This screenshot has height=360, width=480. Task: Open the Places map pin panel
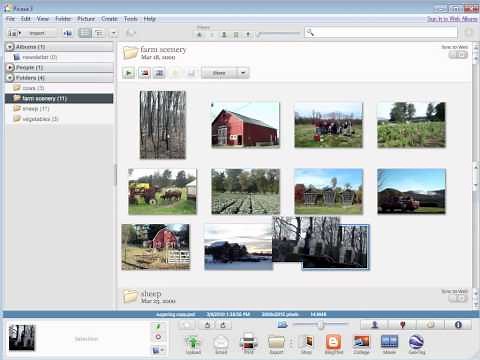point(402,325)
